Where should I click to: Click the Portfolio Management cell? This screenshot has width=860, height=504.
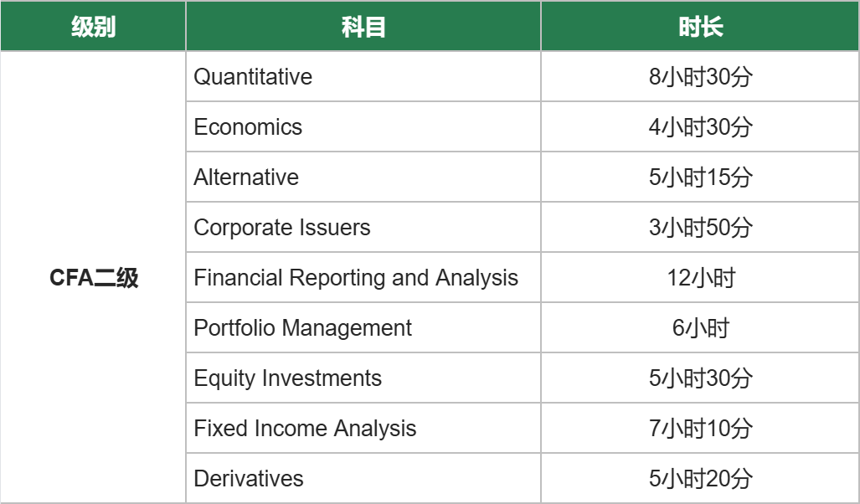[302, 328]
